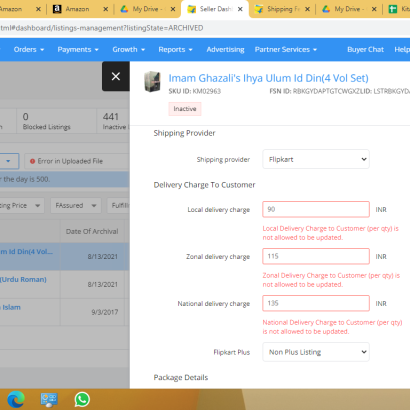Click the Error in Uploaded File button
This screenshot has width=410, height=410.
point(77,161)
